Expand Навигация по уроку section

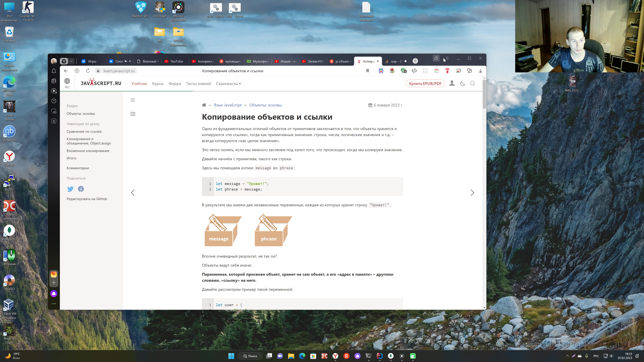click(x=83, y=124)
